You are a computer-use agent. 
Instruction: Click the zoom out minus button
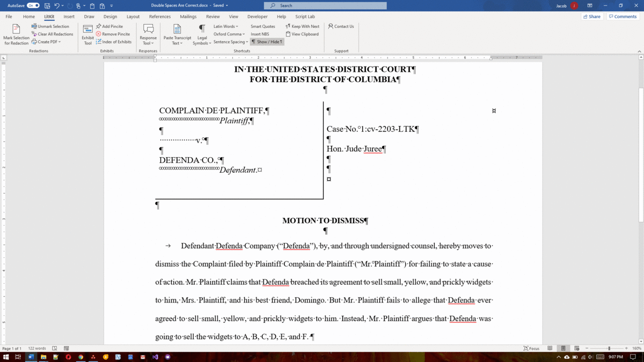[587, 349]
